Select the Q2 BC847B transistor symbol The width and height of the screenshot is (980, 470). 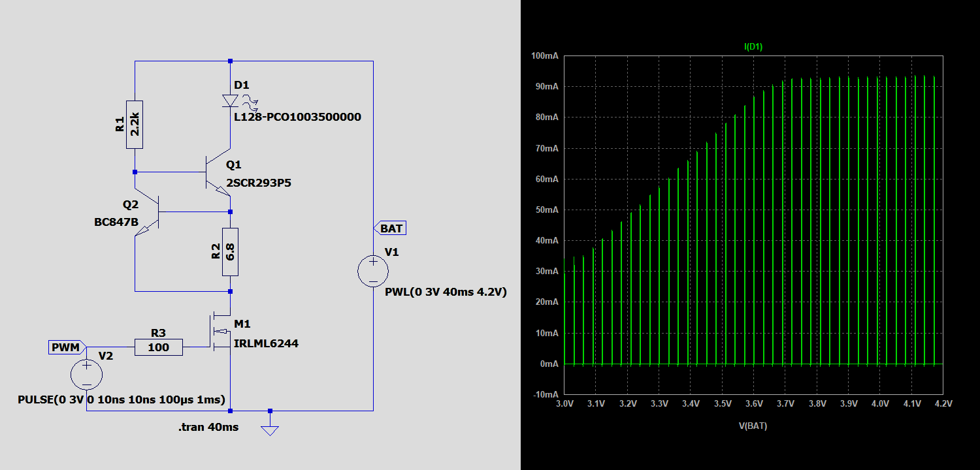coord(148,212)
